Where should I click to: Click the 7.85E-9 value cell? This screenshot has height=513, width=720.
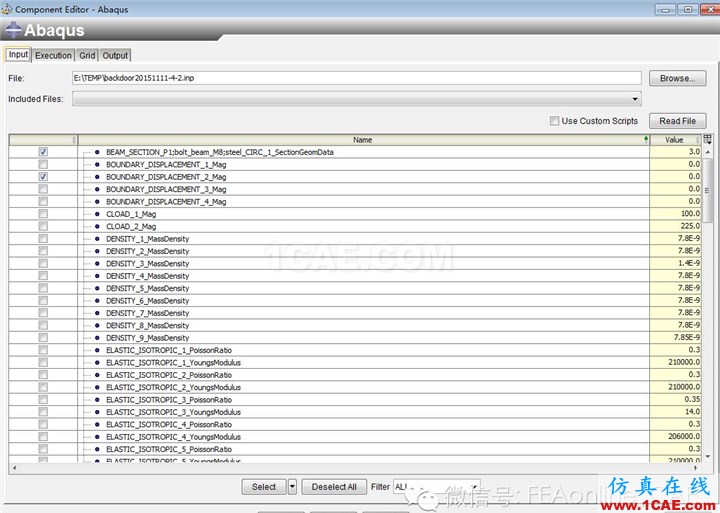675,338
